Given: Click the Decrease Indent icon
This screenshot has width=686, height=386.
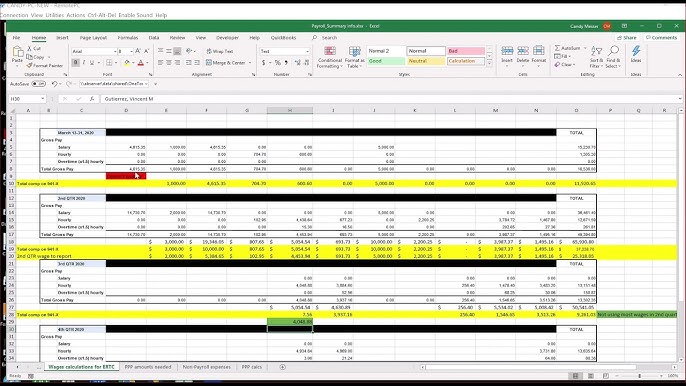Looking at the screenshot, I should tap(189, 63).
